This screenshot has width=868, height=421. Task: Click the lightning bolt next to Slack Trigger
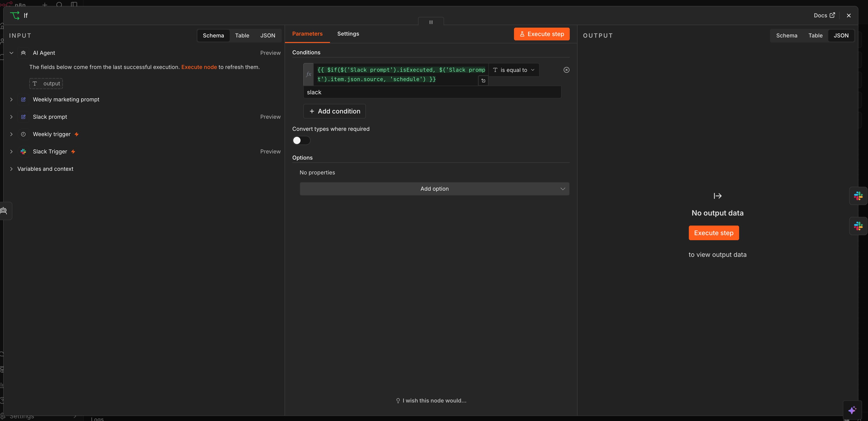pos(73,152)
